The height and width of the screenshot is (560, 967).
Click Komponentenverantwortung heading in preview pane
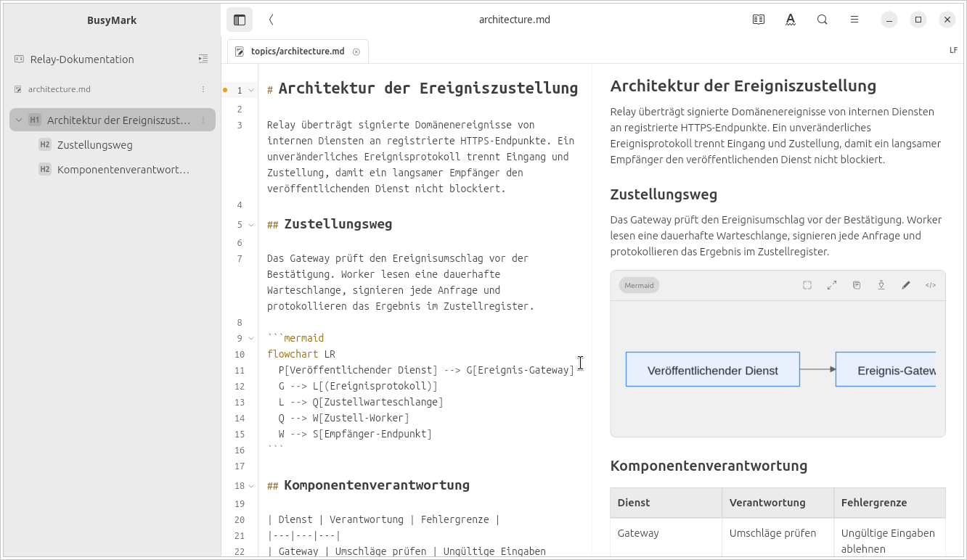(x=709, y=466)
